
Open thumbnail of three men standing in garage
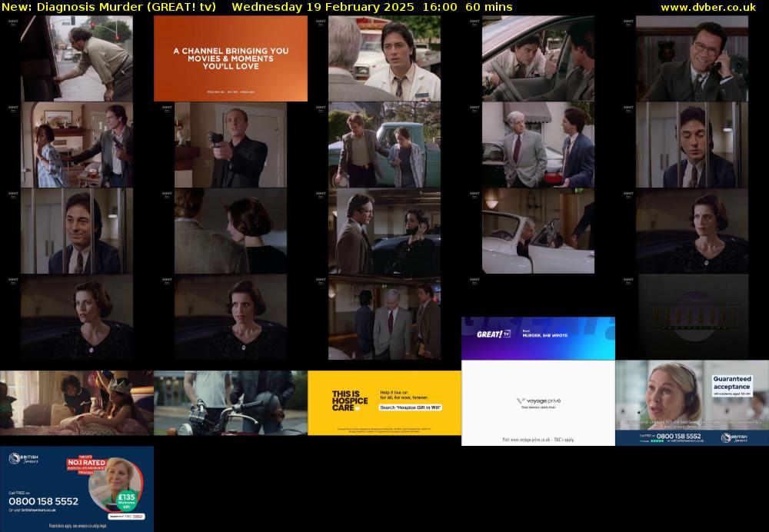[x=384, y=318]
